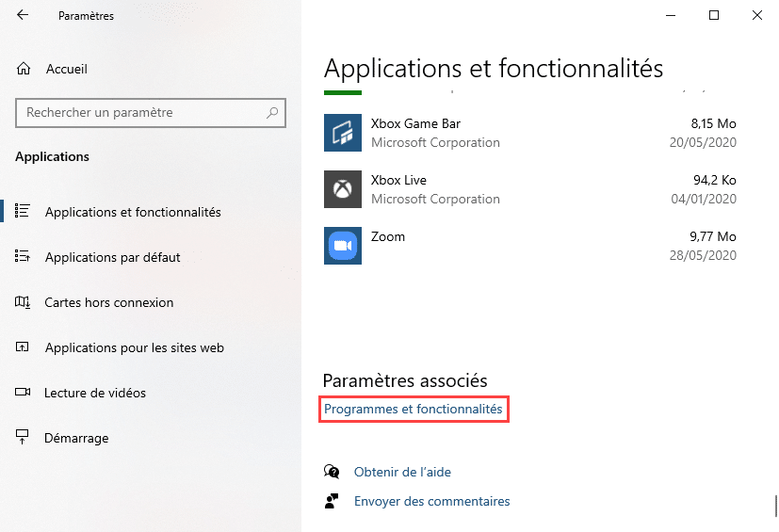This screenshot has height=532, width=779.
Task: Click the Accueil home icon
Action: click(x=24, y=69)
